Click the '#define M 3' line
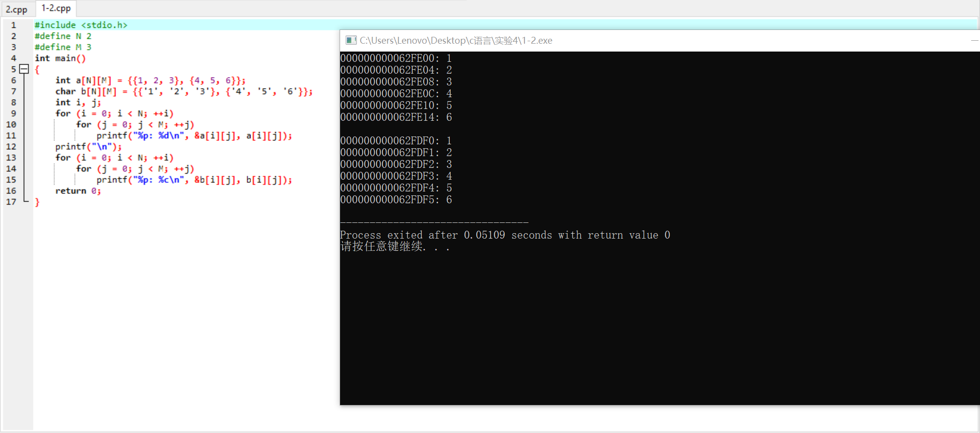 point(63,47)
